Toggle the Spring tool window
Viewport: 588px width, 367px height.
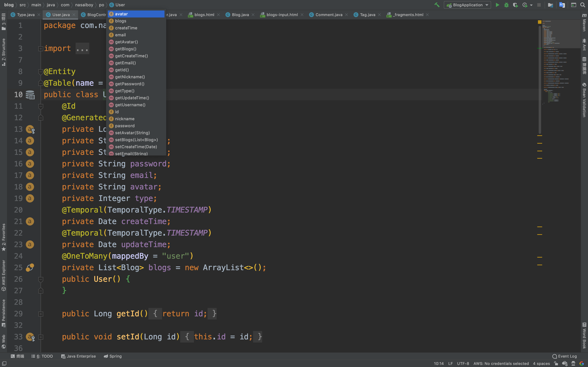[x=113, y=356]
